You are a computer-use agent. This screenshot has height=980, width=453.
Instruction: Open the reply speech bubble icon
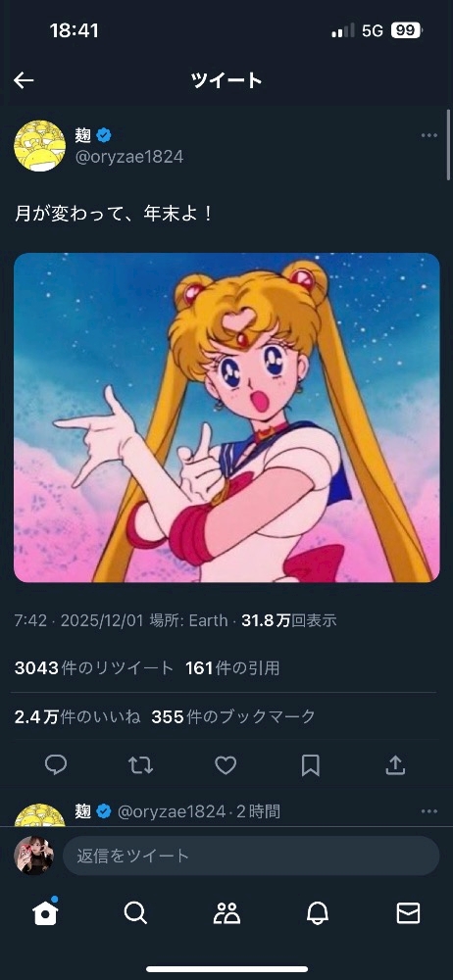(56, 765)
